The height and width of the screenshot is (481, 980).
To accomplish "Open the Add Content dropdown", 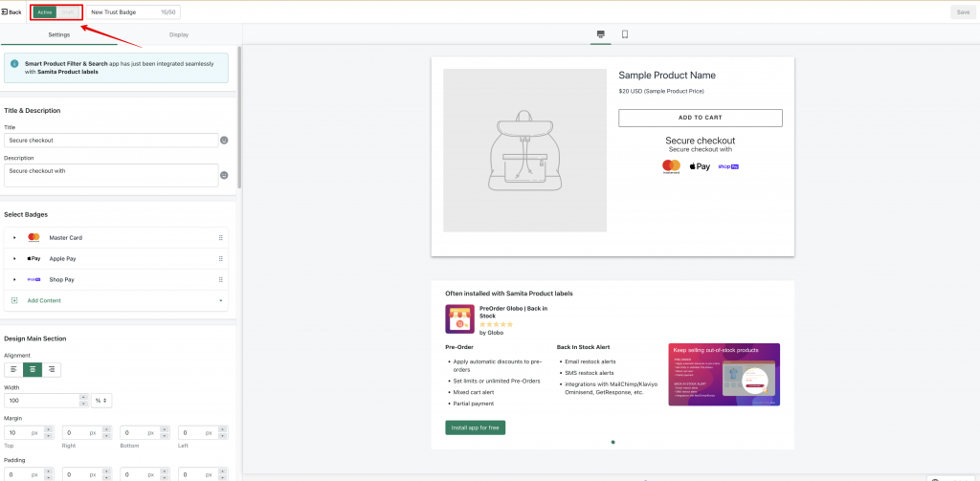I will pos(116,301).
